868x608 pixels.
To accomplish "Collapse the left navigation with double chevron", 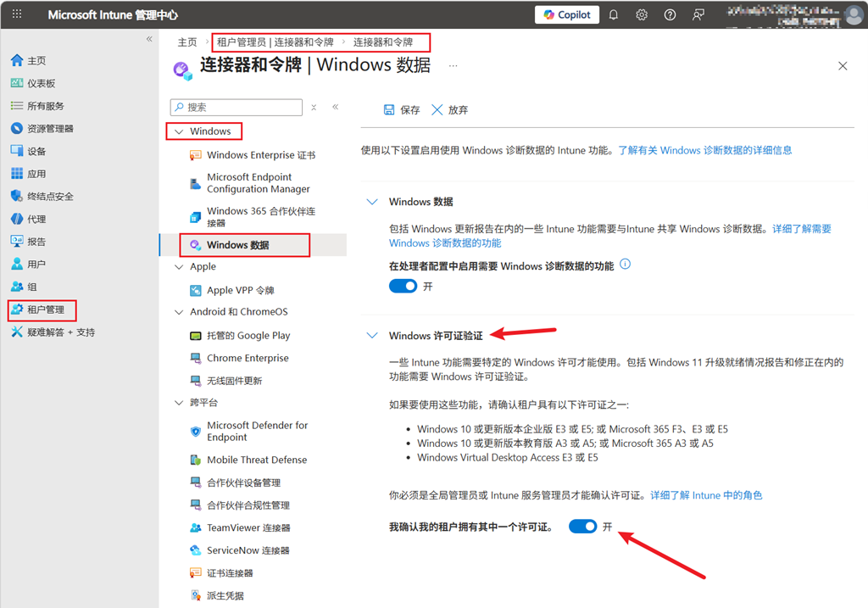I will coord(149,40).
